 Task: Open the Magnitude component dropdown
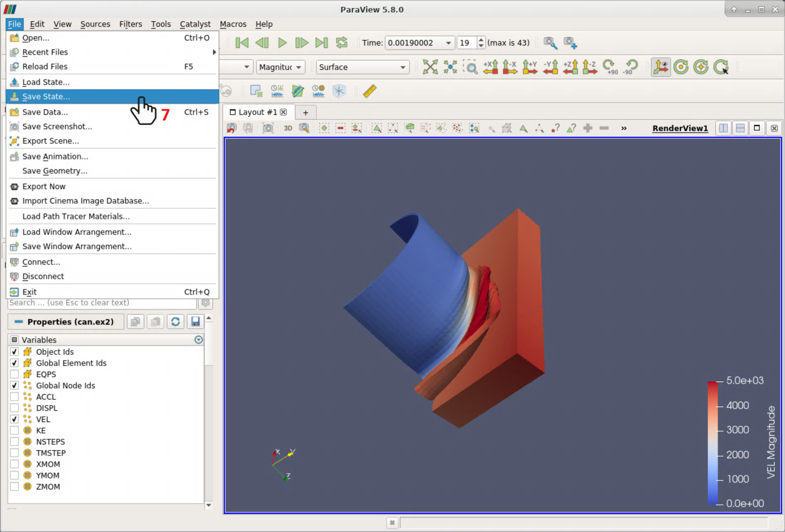[x=299, y=67]
